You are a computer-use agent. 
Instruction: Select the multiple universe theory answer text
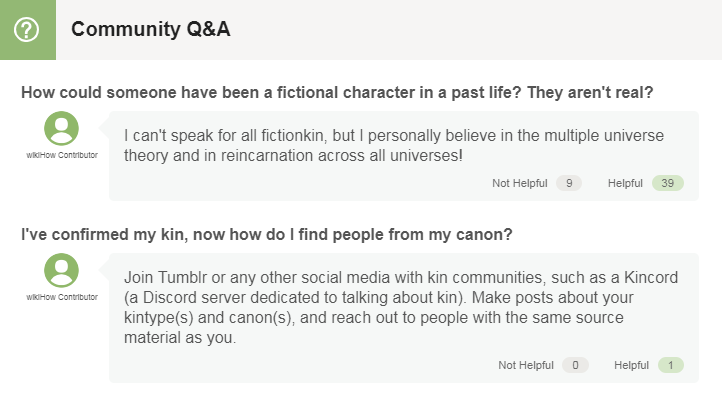point(394,146)
